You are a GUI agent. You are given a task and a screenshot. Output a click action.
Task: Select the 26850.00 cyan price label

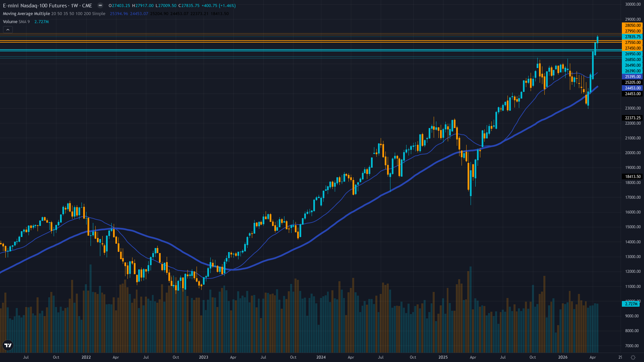(x=632, y=60)
